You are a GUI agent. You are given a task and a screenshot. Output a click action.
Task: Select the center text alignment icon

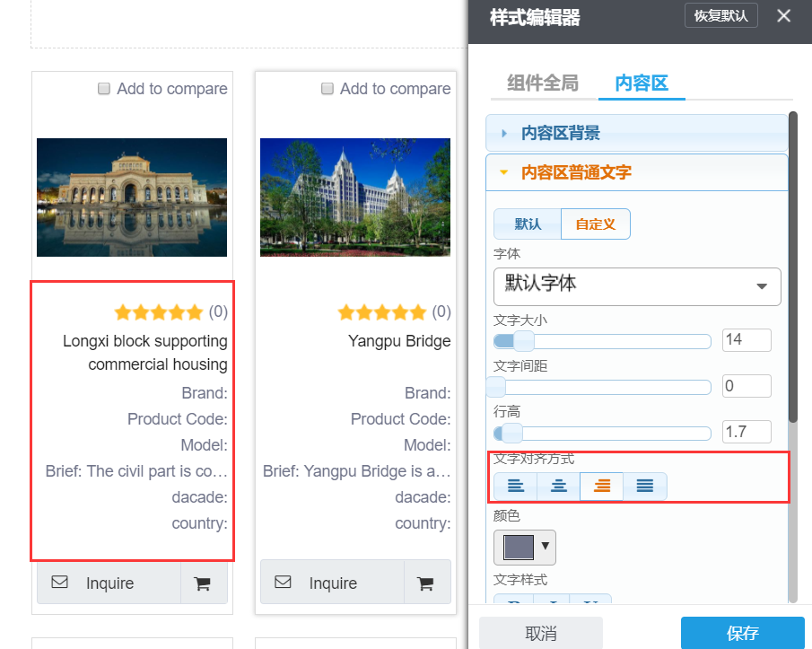[559, 486]
